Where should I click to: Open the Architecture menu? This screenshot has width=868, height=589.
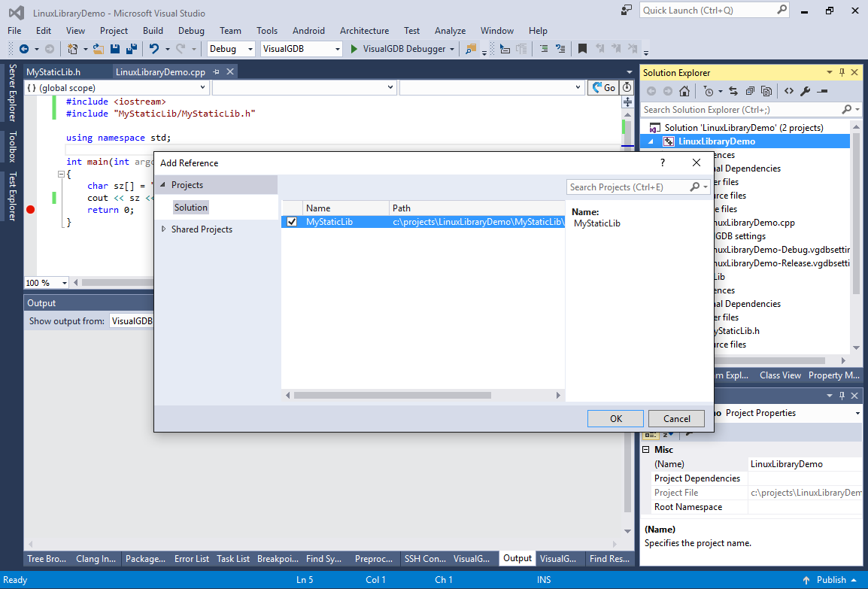pyautogui.click(x=364, y=31)
